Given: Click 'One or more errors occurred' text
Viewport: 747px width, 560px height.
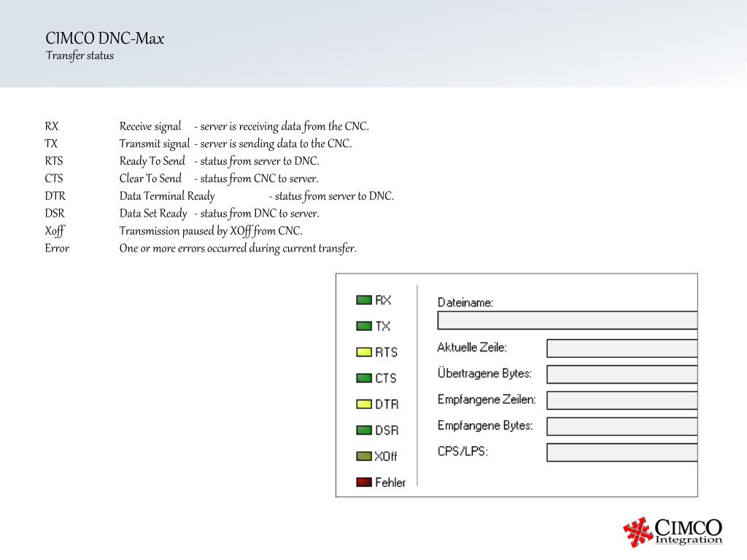Looking at the screenshot, I should click(x=183, y=249).
